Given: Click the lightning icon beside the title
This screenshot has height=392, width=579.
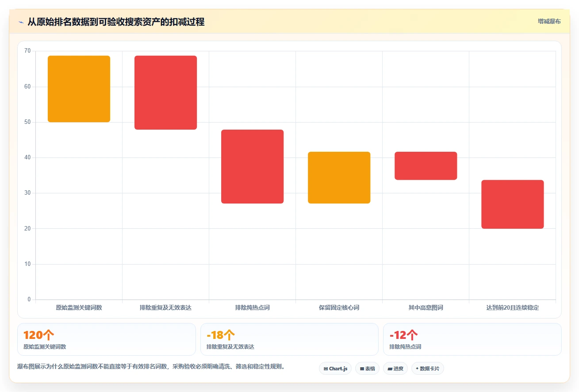Looking at the screenshot, I should (x=21, y=22).
